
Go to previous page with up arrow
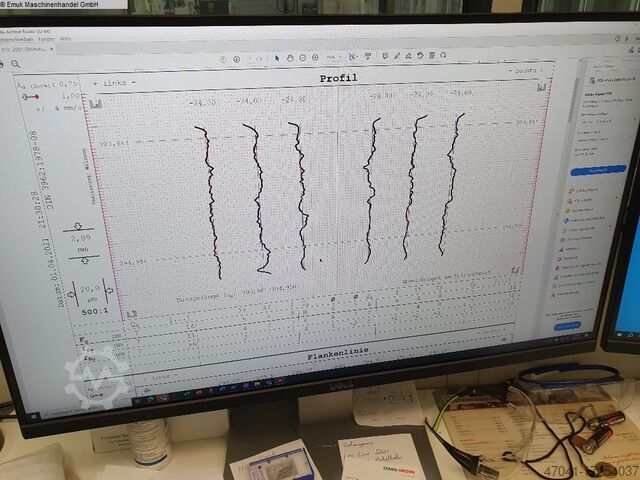(223, 58)
